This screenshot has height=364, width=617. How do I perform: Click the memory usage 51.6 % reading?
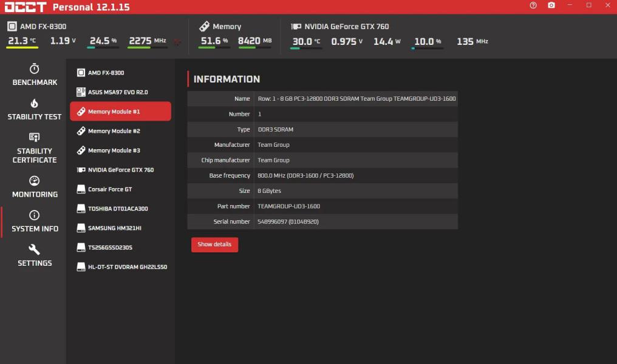pos(214,41)
